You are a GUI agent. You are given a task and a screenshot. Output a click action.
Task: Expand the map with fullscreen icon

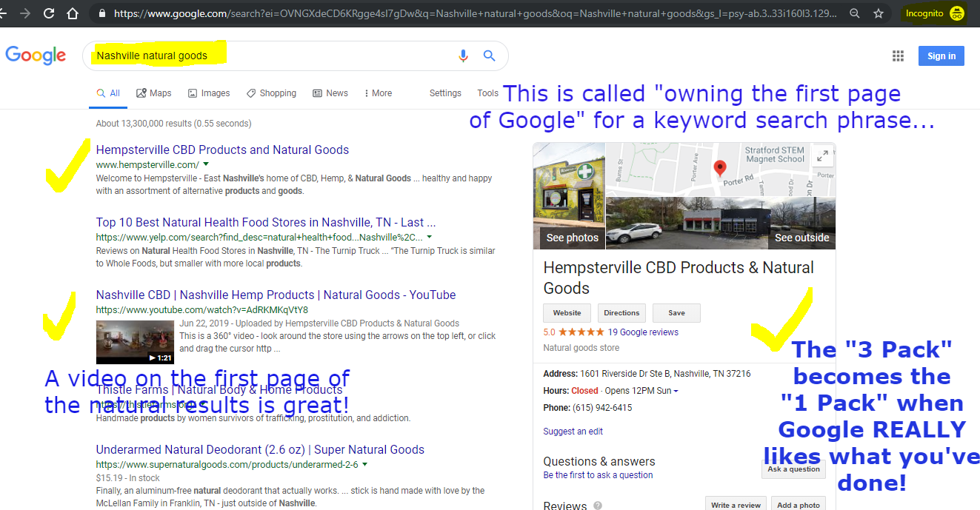click(x=822, y=155)
